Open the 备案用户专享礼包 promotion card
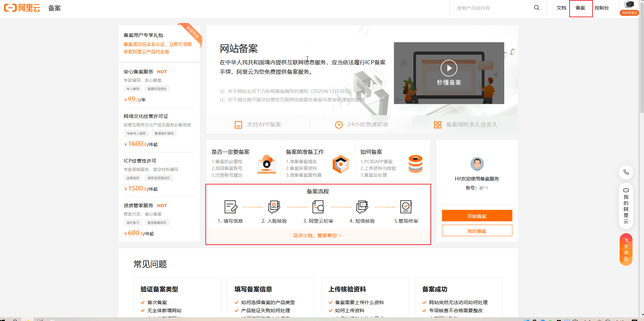 tap(159, 43)
